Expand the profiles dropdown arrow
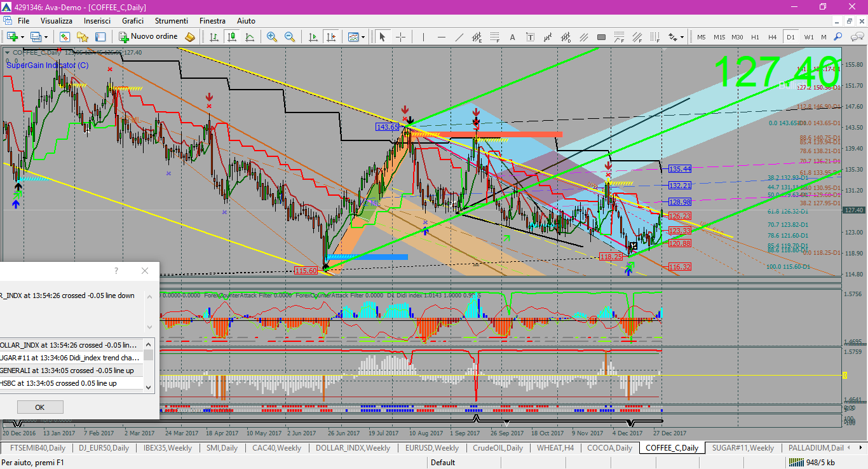Viewport: 868px width, 469px height. (46, 37)
